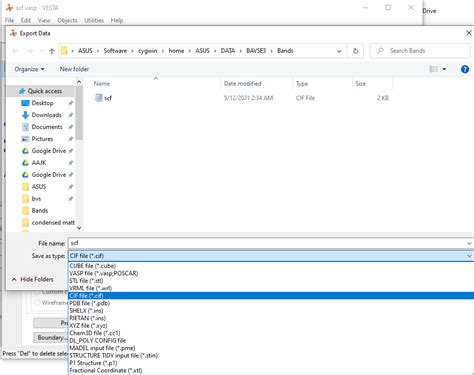Screen dimensions: 474x375
Task: Click Hide Folders toggle
Action: [33, 279]
